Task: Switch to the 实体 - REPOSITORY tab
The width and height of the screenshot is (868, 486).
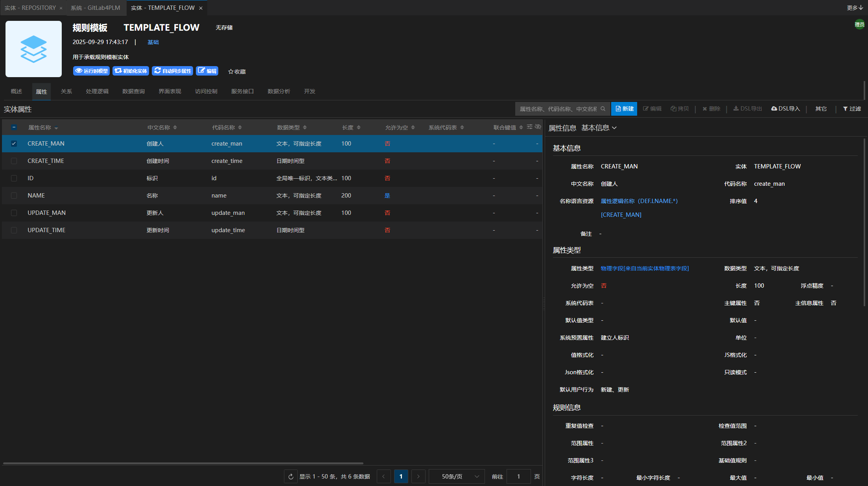Action: pos(30,8)
